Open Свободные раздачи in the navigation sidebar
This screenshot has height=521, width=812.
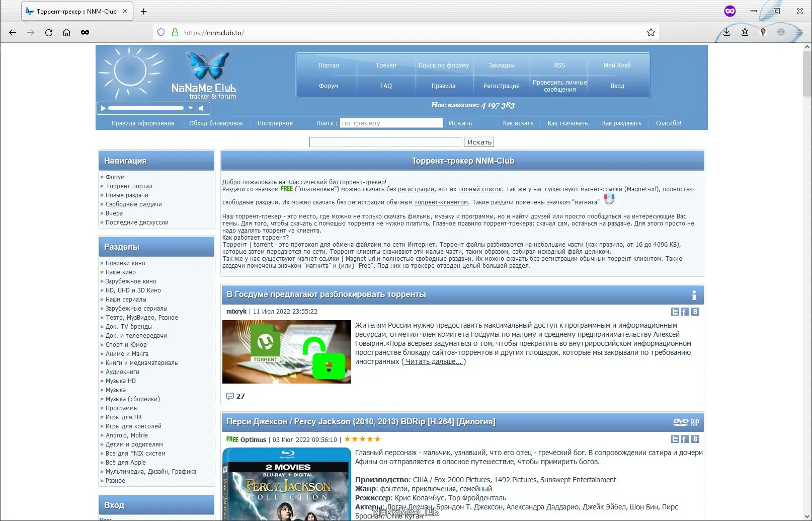point(134,204)
